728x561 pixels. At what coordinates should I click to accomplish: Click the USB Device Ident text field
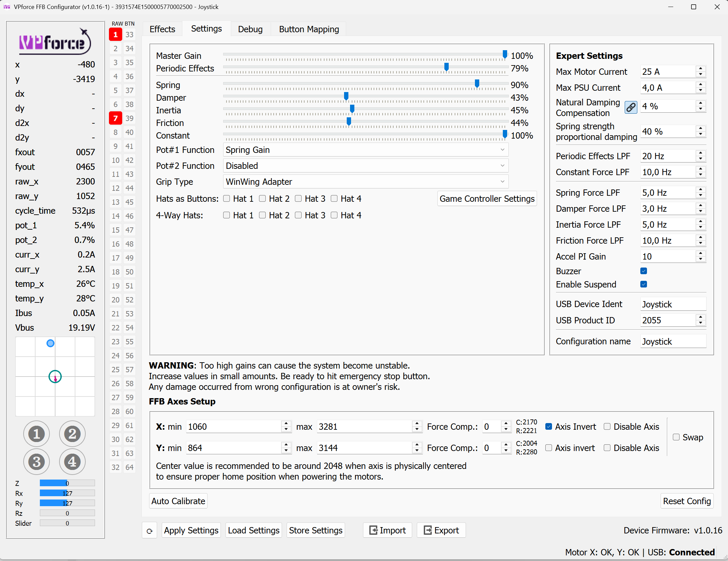673,304
